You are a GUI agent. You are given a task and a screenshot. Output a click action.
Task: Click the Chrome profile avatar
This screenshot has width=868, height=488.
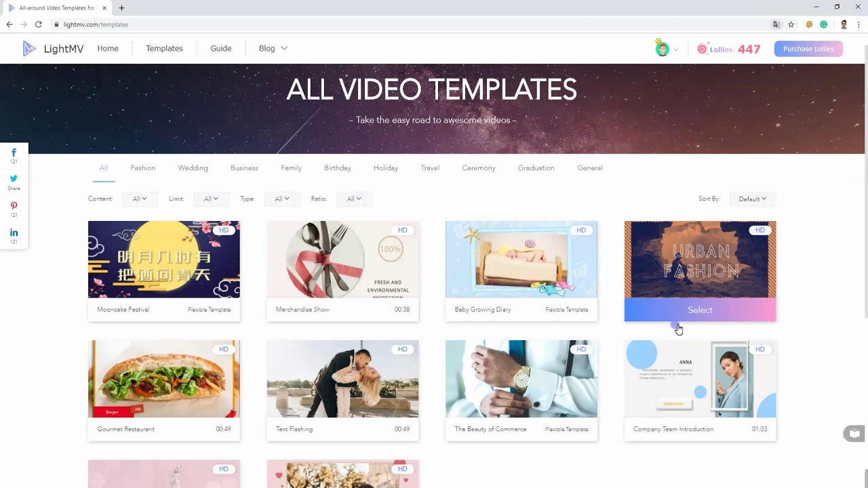point(844,24)
